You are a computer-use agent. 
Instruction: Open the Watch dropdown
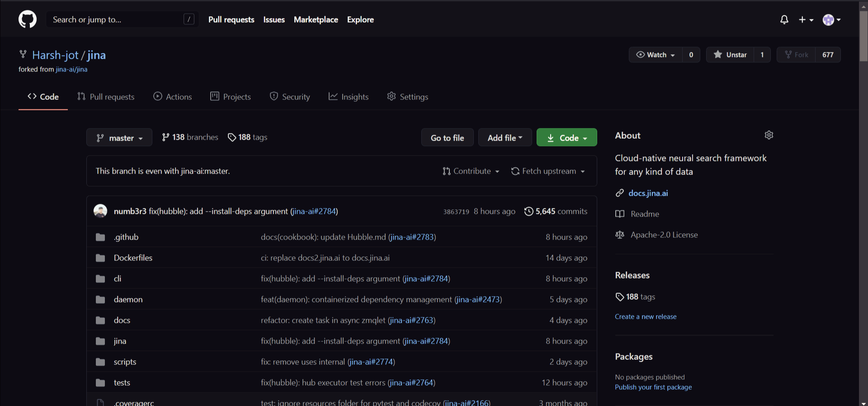point(656,55)
